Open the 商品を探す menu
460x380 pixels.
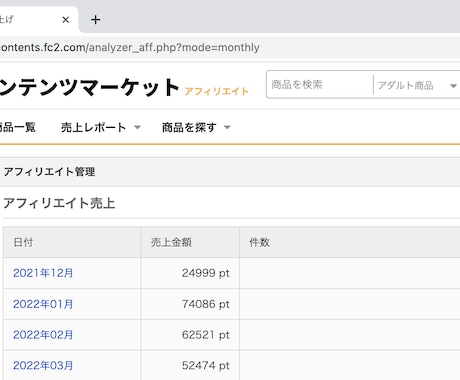(x=189, y=127)
